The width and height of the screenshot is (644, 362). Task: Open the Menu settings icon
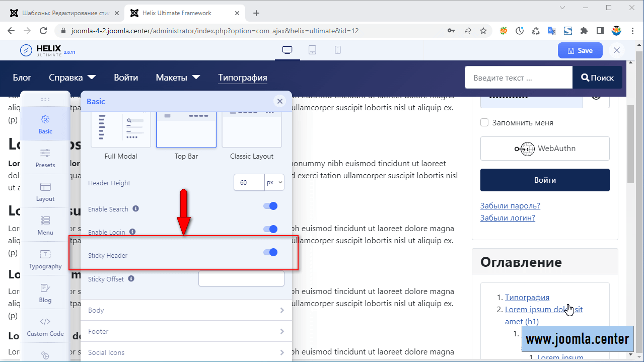(x=45, y=226)
